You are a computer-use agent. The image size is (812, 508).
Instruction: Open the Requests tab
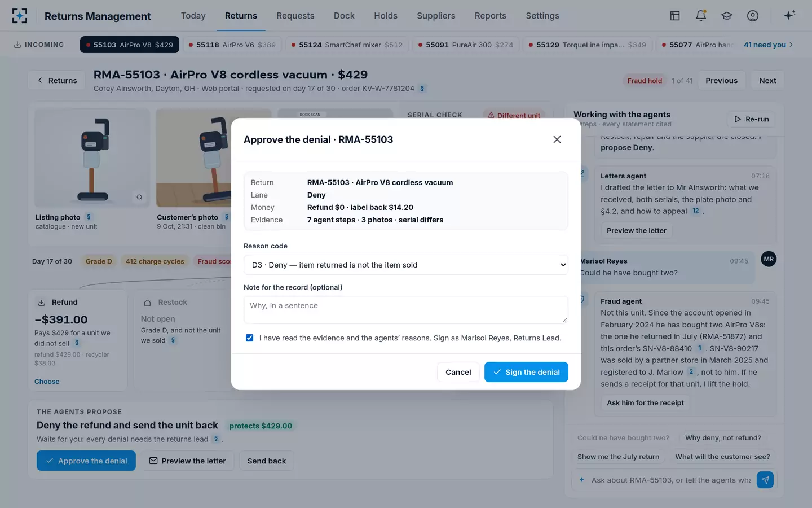295,16
